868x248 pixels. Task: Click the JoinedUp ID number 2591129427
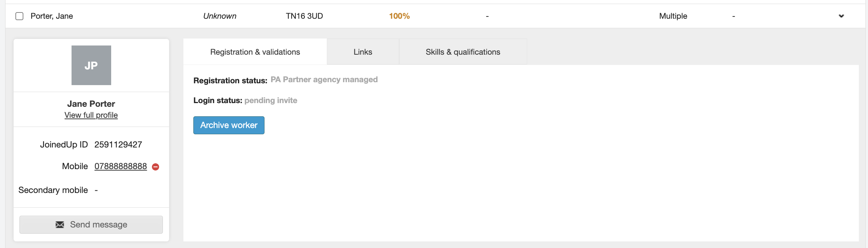pos(118,145)
